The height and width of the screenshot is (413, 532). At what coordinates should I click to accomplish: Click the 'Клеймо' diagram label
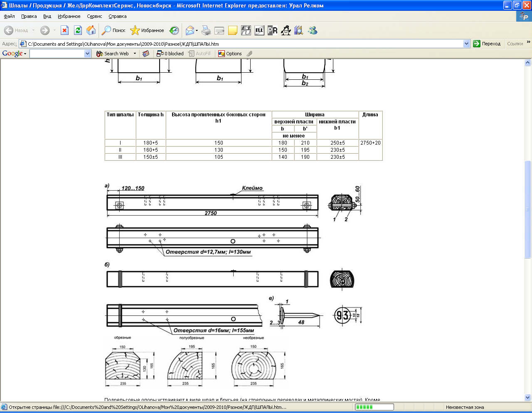[x=252, y=188]
